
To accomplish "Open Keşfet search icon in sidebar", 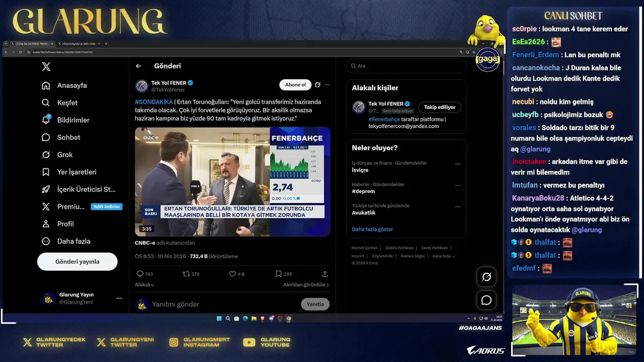I will 46,103.
